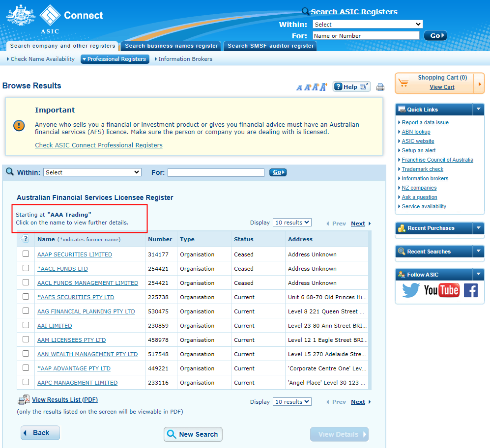Switch to Search SMSF auditor register tab

[270, 46]
